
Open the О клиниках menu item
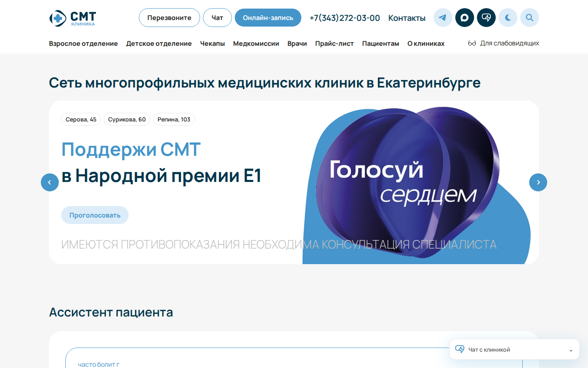[x=426, y=43]
